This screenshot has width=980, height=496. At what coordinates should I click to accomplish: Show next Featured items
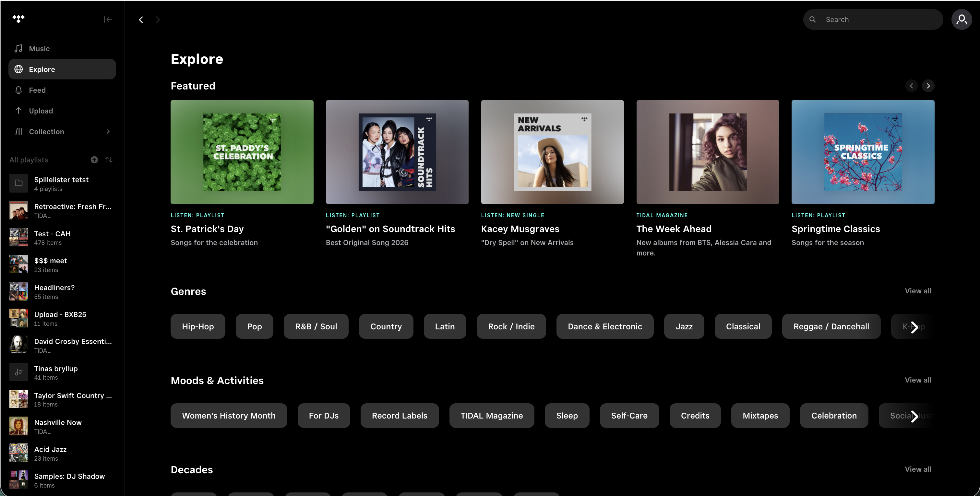click(x=928, y=86)
